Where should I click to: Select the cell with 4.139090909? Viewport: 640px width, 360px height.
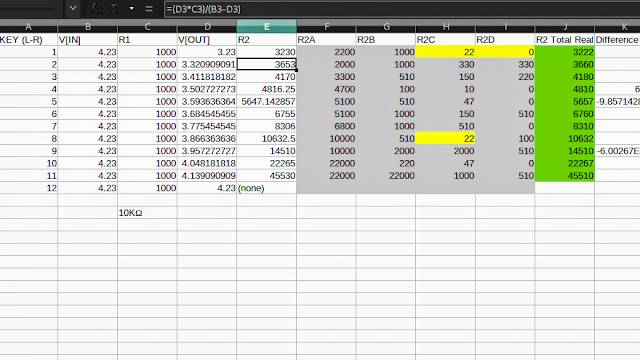[207, 176]
